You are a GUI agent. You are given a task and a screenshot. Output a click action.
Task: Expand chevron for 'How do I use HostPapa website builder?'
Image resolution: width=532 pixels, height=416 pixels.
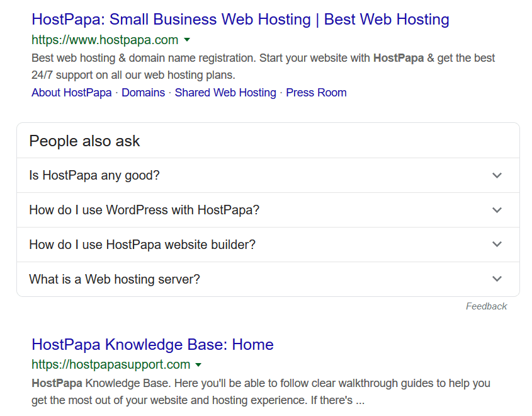497,245
